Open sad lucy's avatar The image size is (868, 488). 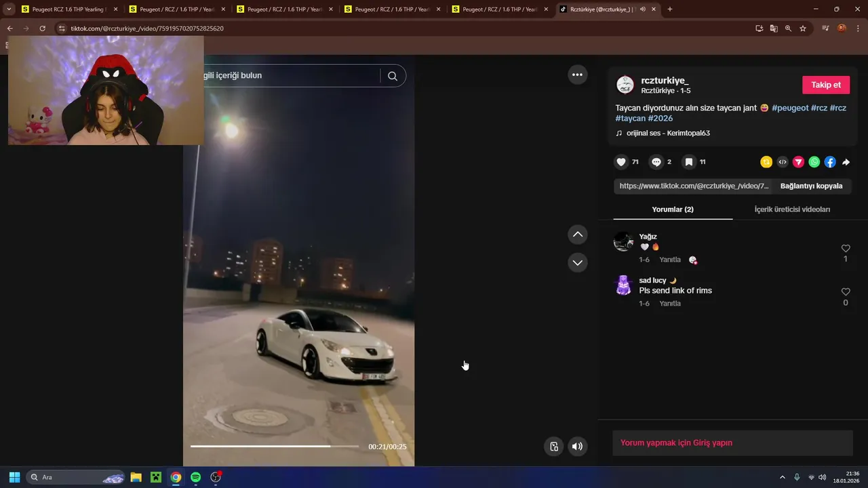tap(623, 285)
